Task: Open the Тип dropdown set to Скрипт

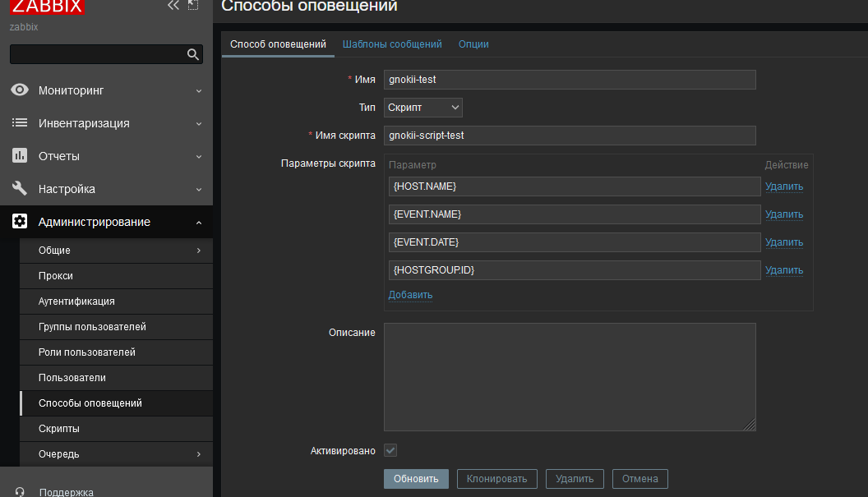Action: pos(423,108)
